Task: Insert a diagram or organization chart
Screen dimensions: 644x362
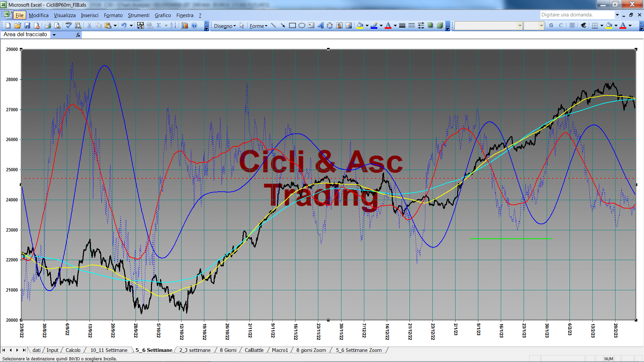Action: tap(330, 25)
